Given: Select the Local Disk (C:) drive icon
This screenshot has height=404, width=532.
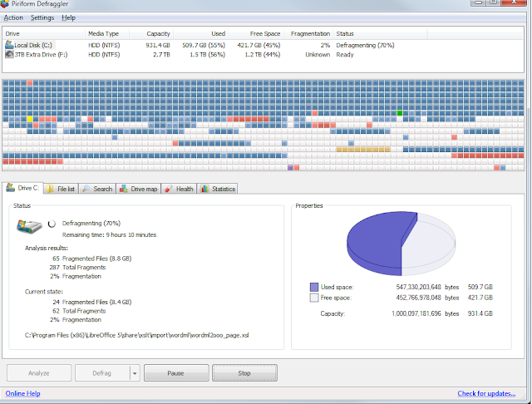Looking at the screenshot, I should pos(9,44).
